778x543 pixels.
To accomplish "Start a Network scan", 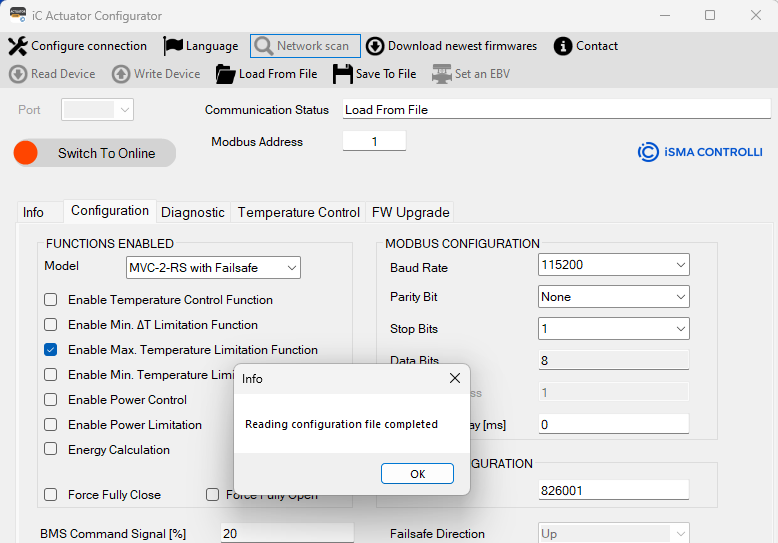I will click(x=304, y=46).
